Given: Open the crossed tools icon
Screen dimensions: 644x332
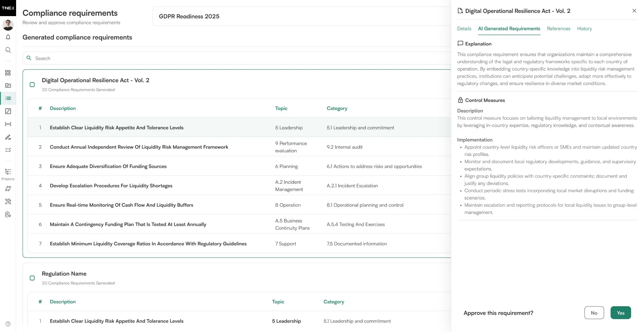Looking at the screenshot, I should [8, 201].
